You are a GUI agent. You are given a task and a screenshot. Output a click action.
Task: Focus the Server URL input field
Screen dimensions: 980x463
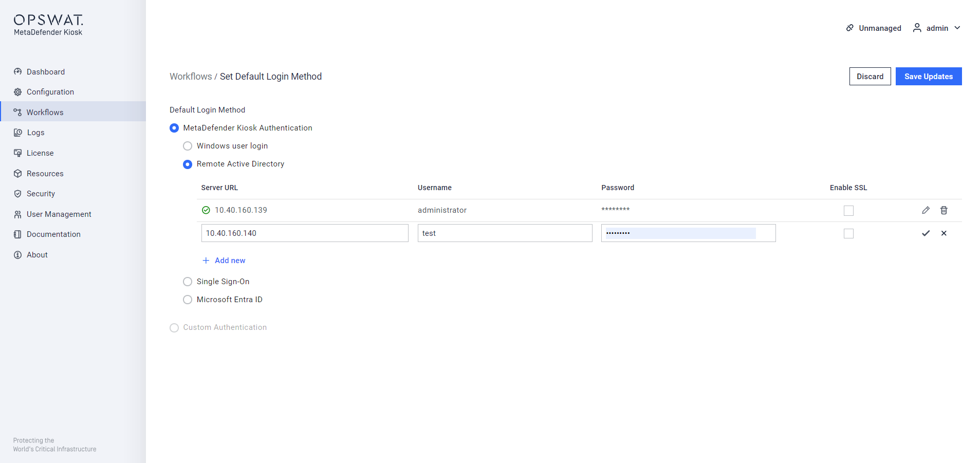click(305, 233)
